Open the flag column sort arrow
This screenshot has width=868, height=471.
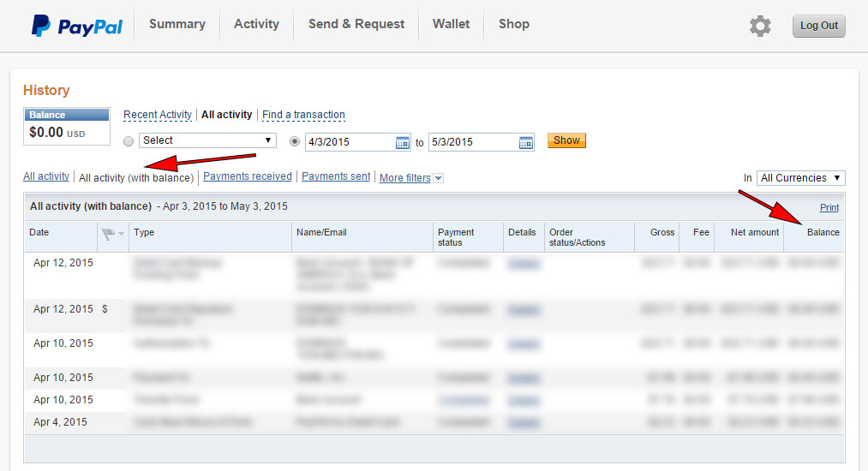(x=121, y=234)
